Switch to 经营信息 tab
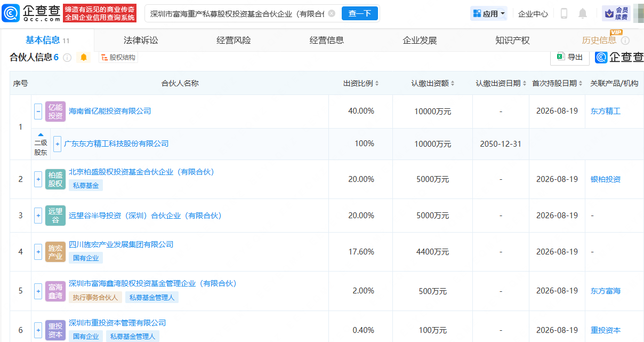644x342 pixels. pyautogui.click(x=327, y=40)
